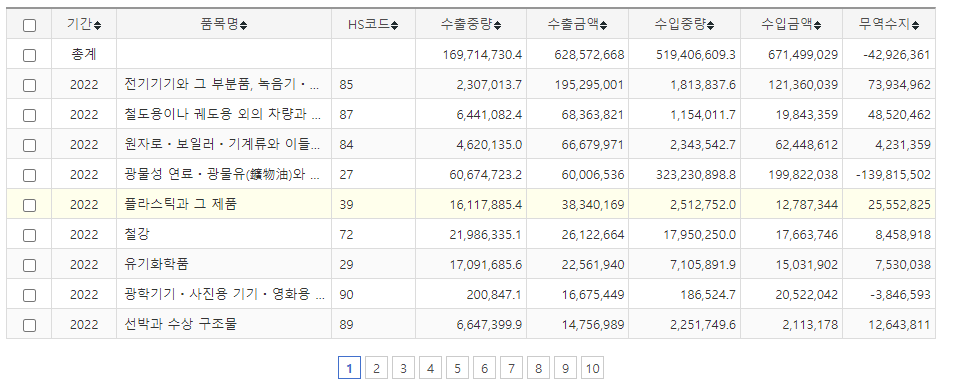This screenshot has height=386, width=958.
Task: Tick the checkbox for 철강 row
Action: click(29, 235)
